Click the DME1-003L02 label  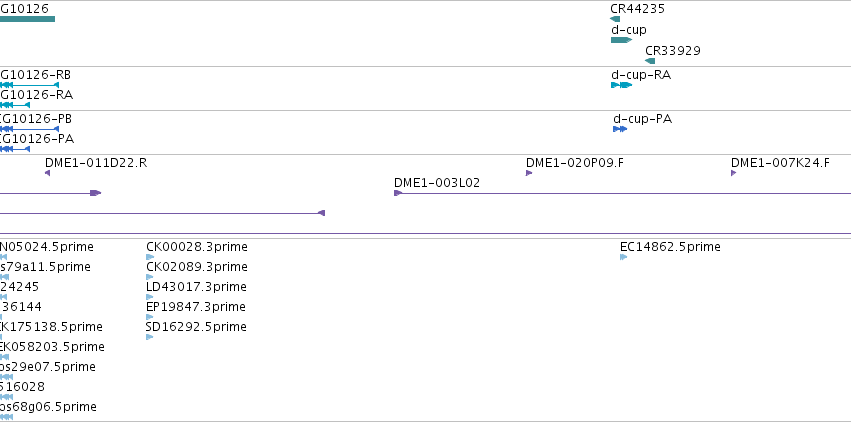(x=437, y=183)
